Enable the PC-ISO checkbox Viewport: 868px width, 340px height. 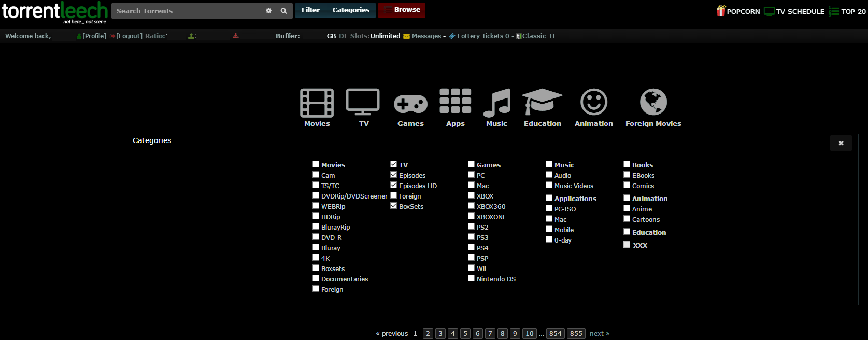[x=549, y=208]
